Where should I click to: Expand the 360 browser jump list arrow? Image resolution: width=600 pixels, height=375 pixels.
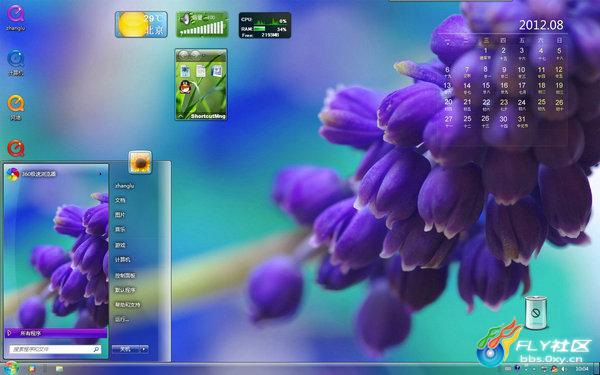pyautogui.click(x=100, y=174)
